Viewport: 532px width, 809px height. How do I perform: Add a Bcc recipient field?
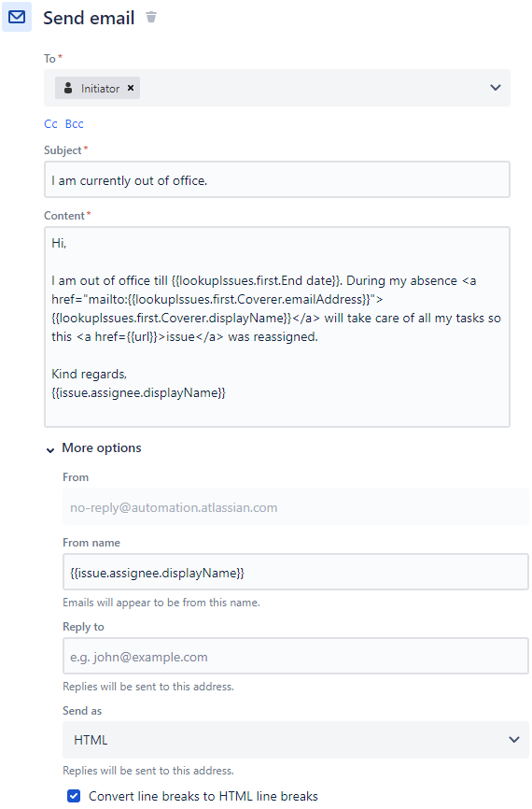coord(75,124)
